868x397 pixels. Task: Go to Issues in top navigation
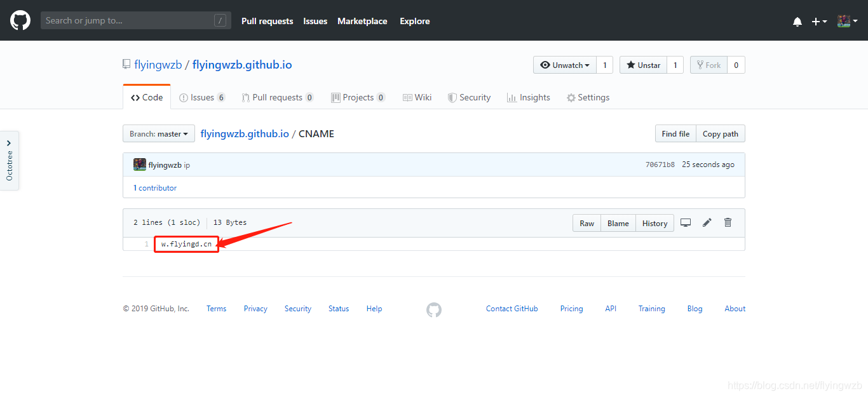[x=315, y=21]
